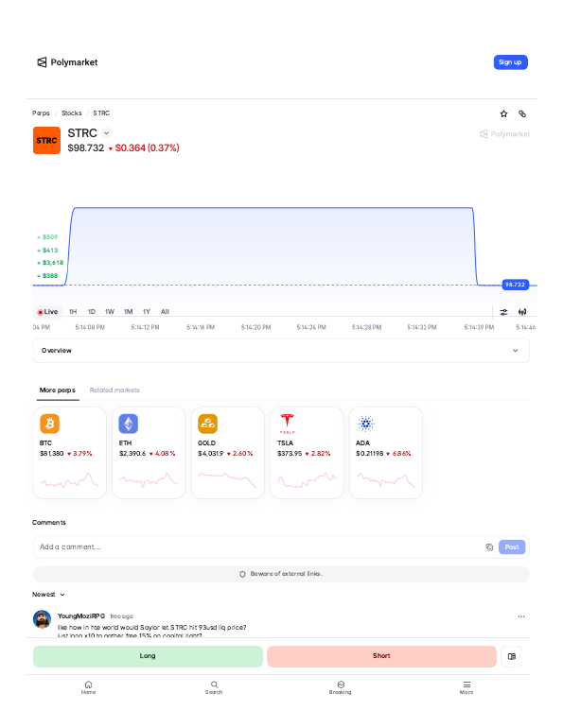This screenshot has height=728, width=563.
Task: Switch to Related markets tab
Action: click(x=114, y=390)
